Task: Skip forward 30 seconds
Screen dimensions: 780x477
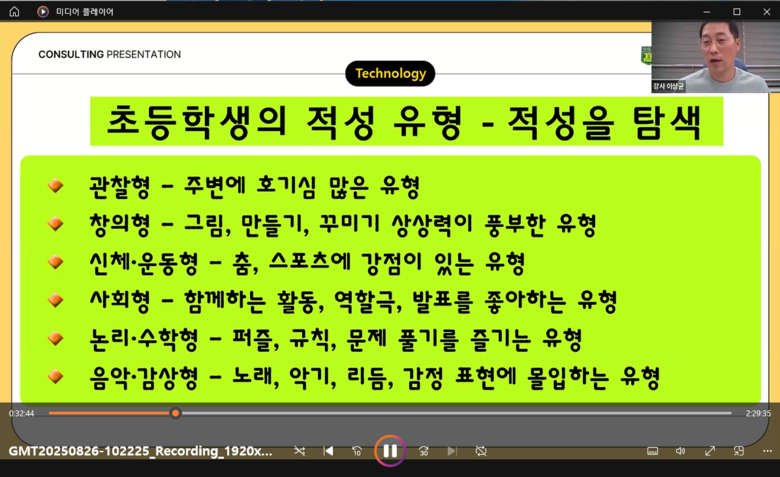Action: [x=423, y=451]
